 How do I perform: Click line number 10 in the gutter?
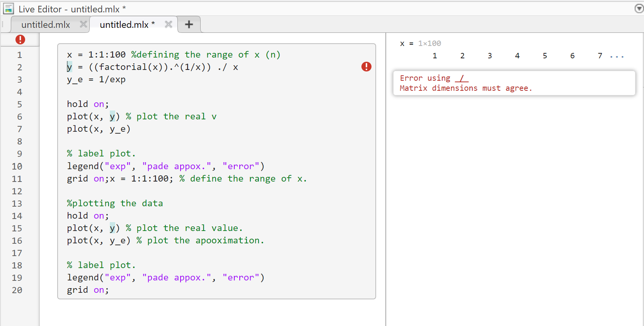click(17, 166)
